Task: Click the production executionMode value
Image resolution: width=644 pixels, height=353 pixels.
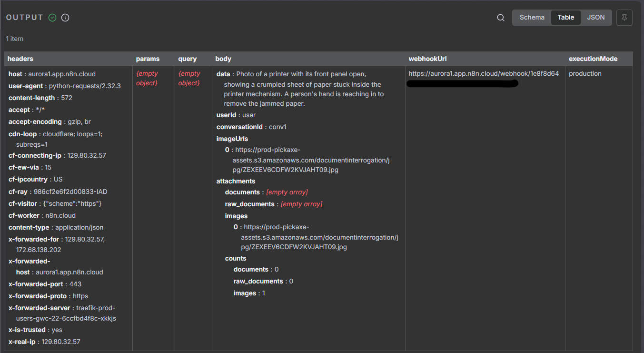Action: (585, 74)
